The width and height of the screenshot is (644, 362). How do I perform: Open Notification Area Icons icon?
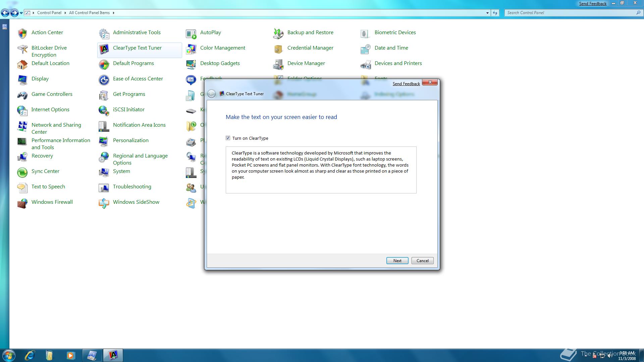(104, 126)
